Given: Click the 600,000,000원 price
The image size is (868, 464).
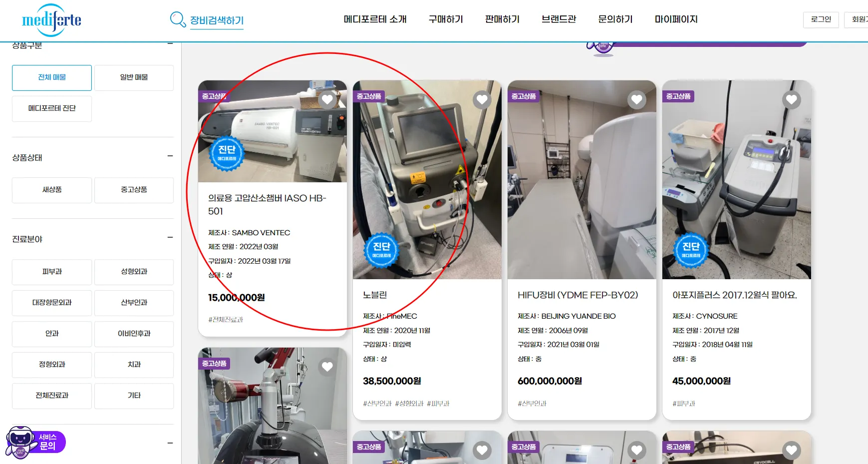Looking at the screenshot, I should (x=550, y=381).
